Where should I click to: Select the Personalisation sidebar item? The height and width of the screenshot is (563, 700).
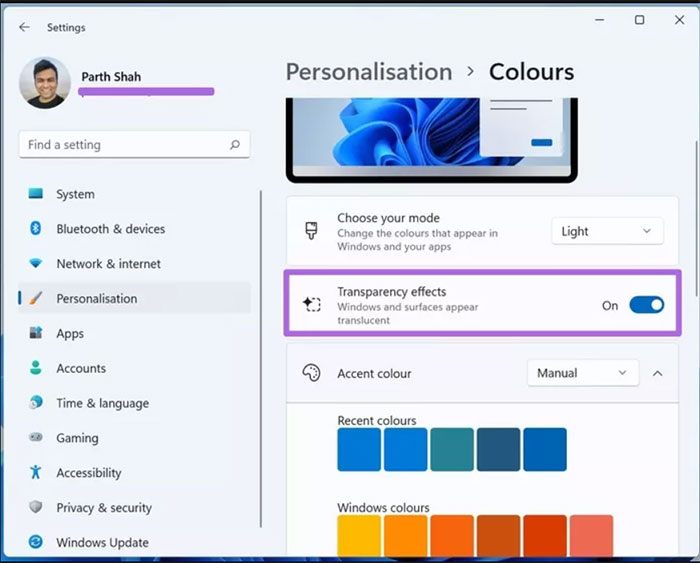pos(97,298)
